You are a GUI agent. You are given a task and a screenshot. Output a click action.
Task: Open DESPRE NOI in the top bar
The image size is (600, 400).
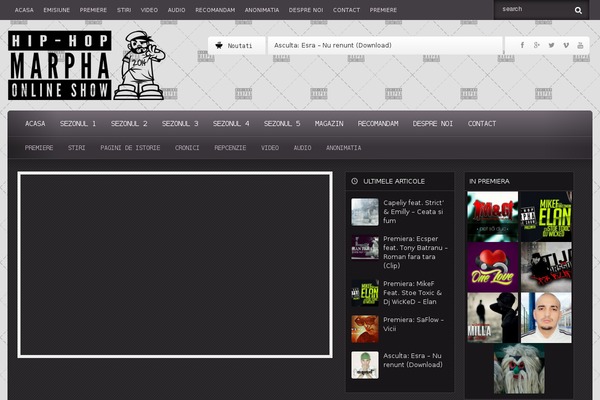pyautogui.click(x=306, y=10)
